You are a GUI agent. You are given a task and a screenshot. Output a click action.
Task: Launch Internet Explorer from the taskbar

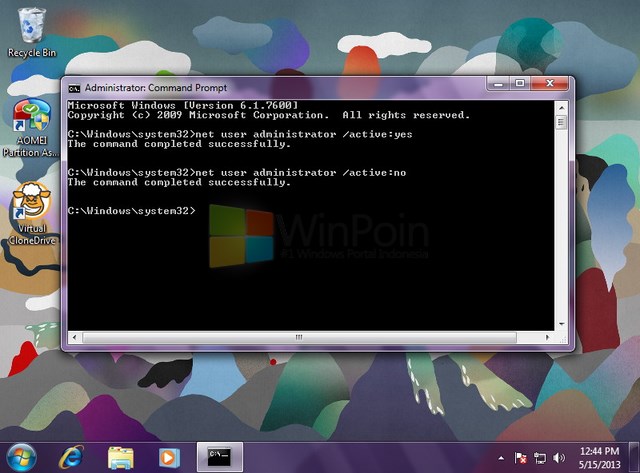click(x=71, y=457)
